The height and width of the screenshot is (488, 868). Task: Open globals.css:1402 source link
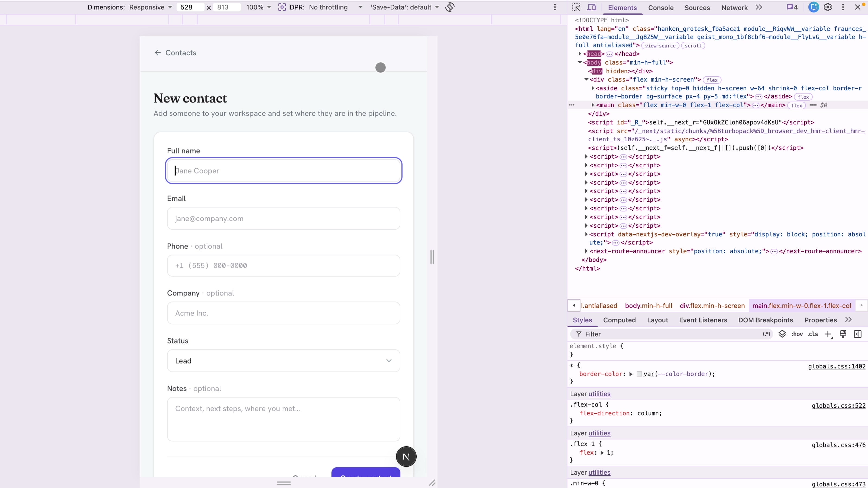(837, 366)
